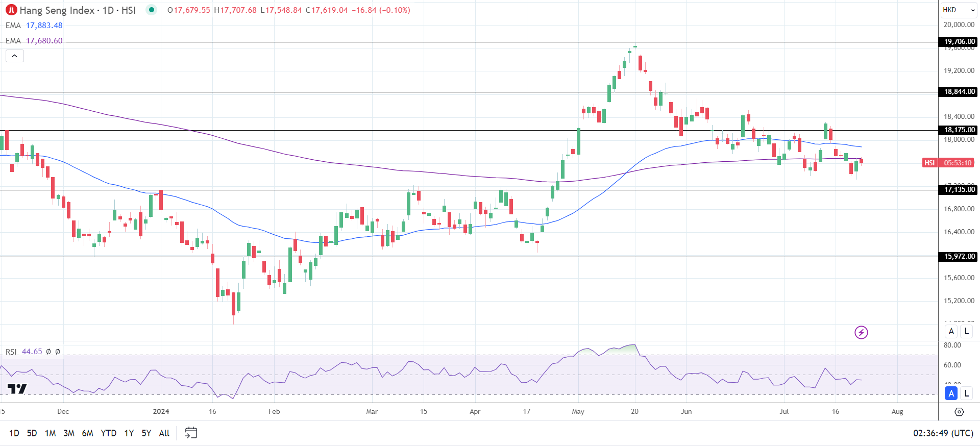Screen dimensions: 980x446
Task: Click the Hang Seng Index title
Action: (x=57, y=10)
